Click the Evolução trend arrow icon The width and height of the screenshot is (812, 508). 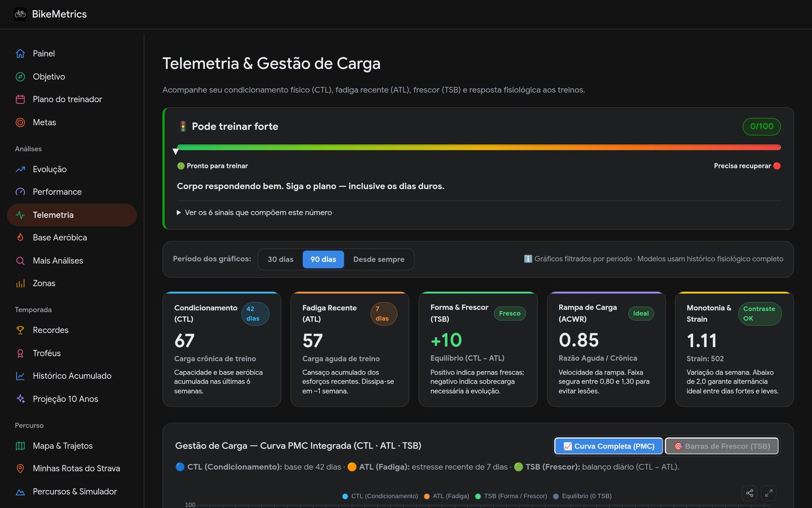coord(20,169)
